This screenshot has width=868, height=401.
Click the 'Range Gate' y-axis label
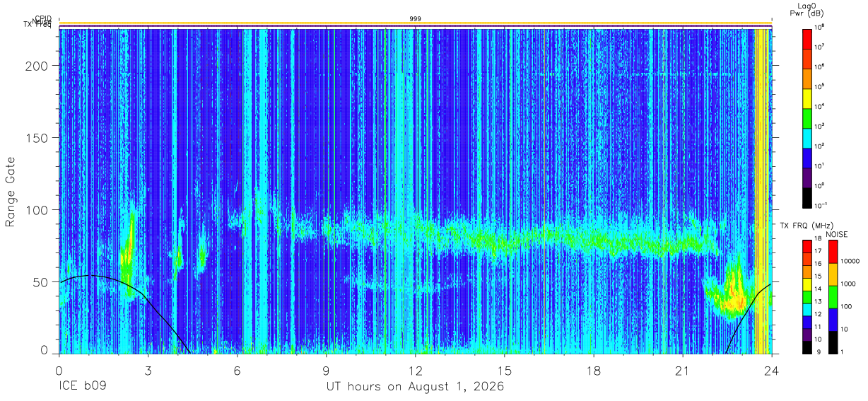[x=11, y=192]
